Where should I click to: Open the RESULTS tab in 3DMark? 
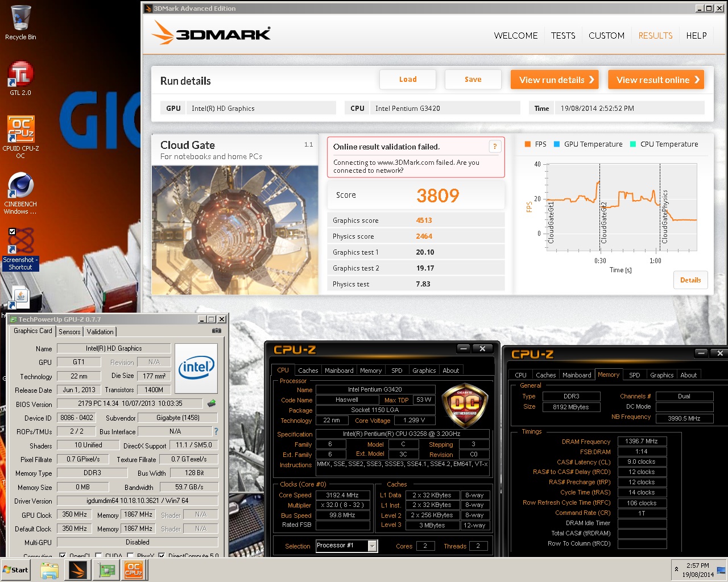(655, 35)
